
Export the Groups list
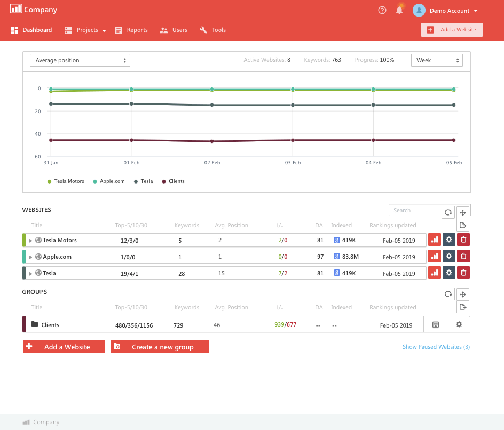462,307
